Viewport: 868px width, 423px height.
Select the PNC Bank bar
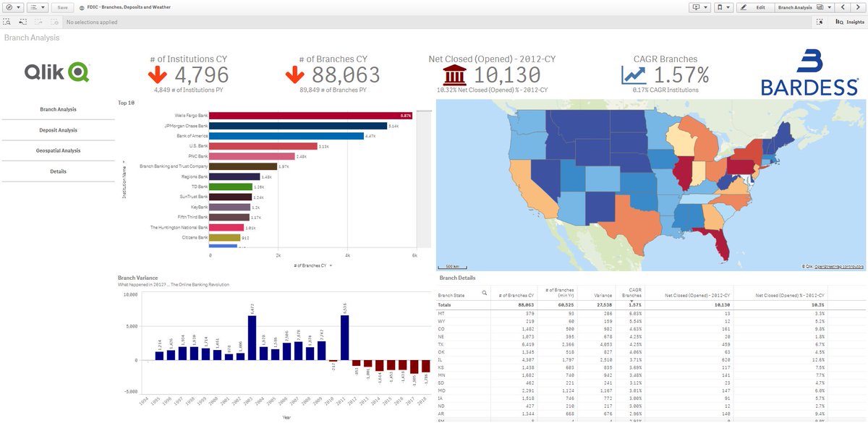252,156
